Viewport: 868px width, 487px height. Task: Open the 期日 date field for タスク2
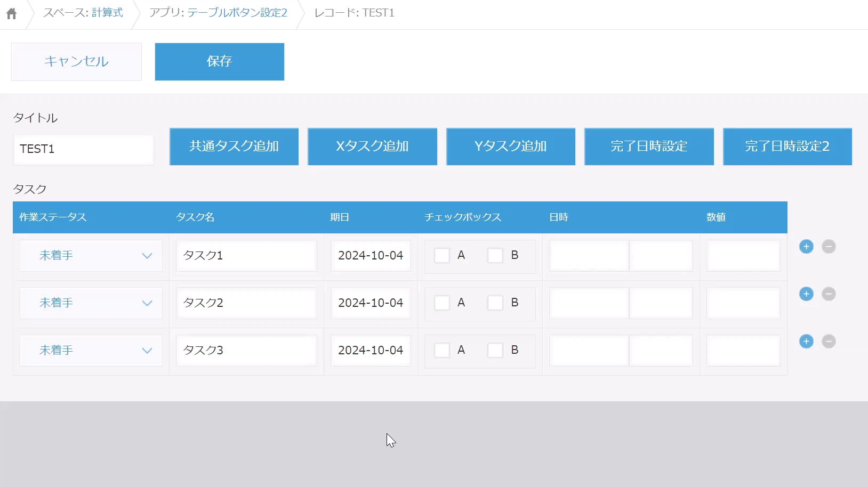[371, 303]
